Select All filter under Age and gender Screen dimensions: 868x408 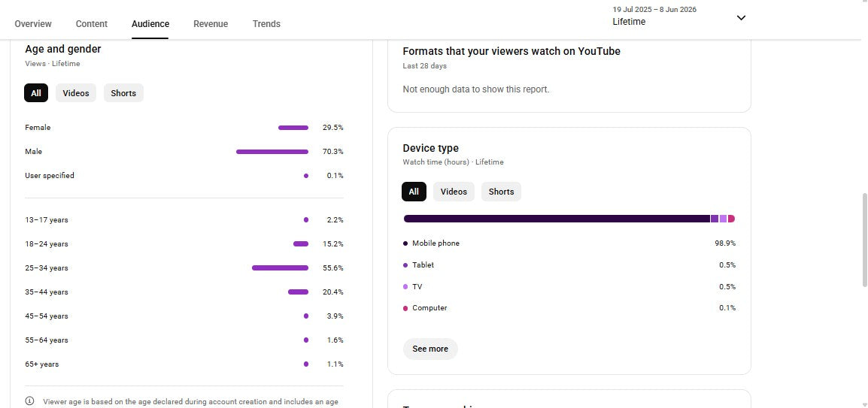click(x=36, y=93)
